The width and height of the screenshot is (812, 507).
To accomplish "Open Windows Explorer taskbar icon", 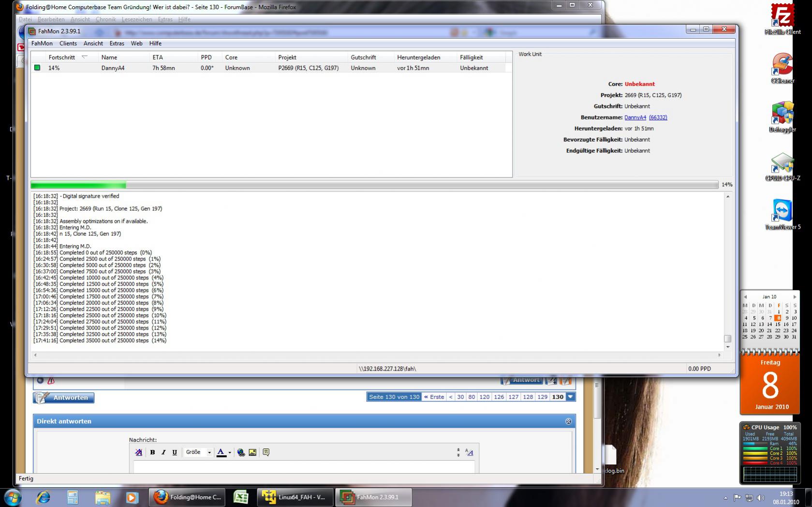I will click(x=103, y=497).
